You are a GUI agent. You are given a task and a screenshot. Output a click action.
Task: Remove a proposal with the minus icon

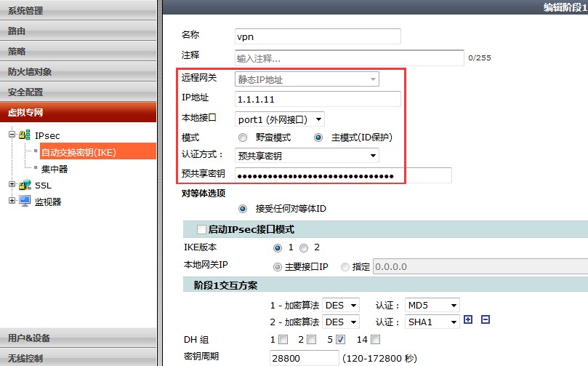point(486,320)
